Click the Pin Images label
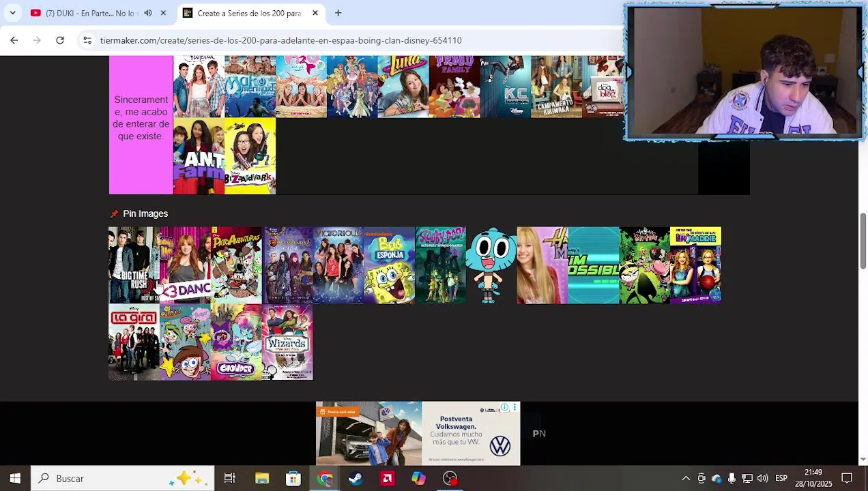This screenshot has width=868, height=491. coord(145,213)
